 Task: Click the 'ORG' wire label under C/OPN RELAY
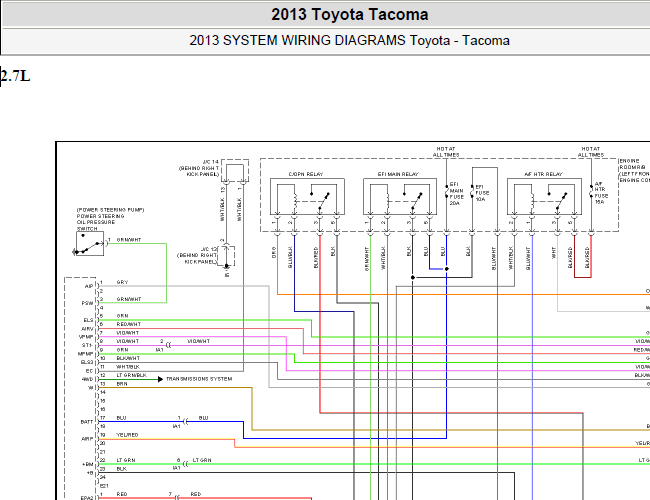tap(274, 253)
